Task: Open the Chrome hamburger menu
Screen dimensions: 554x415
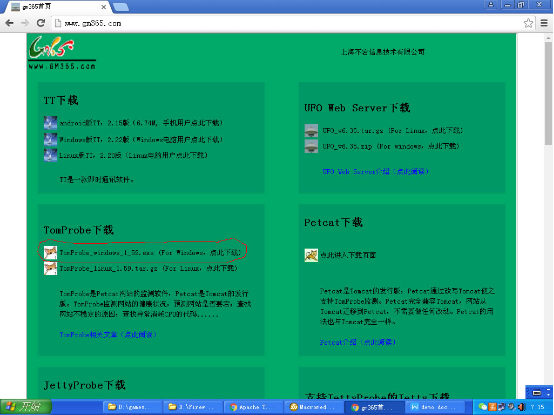Action: click(544, 23)
